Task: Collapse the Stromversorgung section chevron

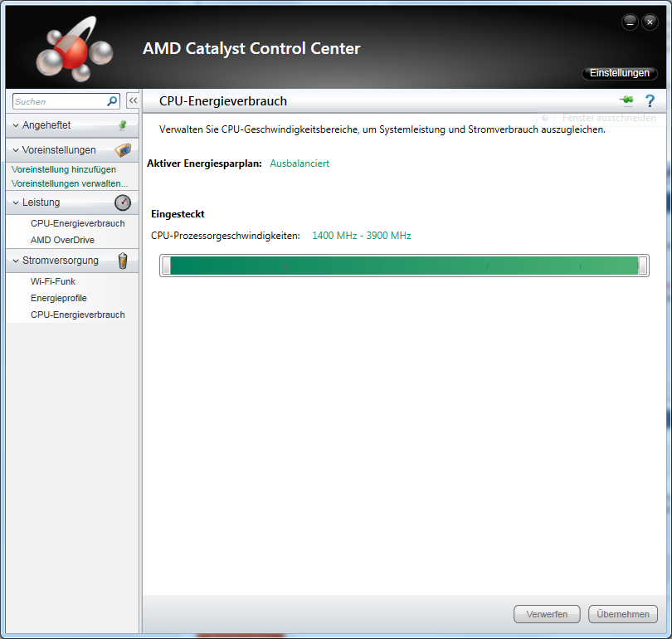Action: (16, 261)
